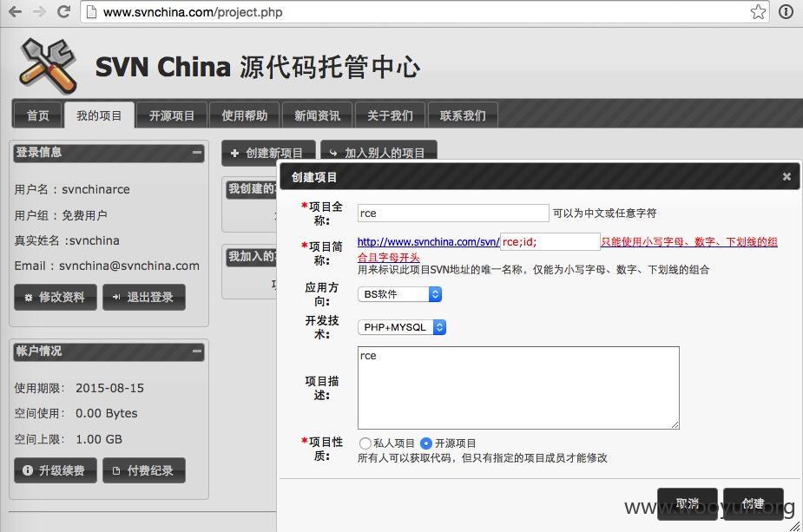The image size is (803, 532).
Task: Click the email svnchina@svnchina.com
Action: [129, 266]
